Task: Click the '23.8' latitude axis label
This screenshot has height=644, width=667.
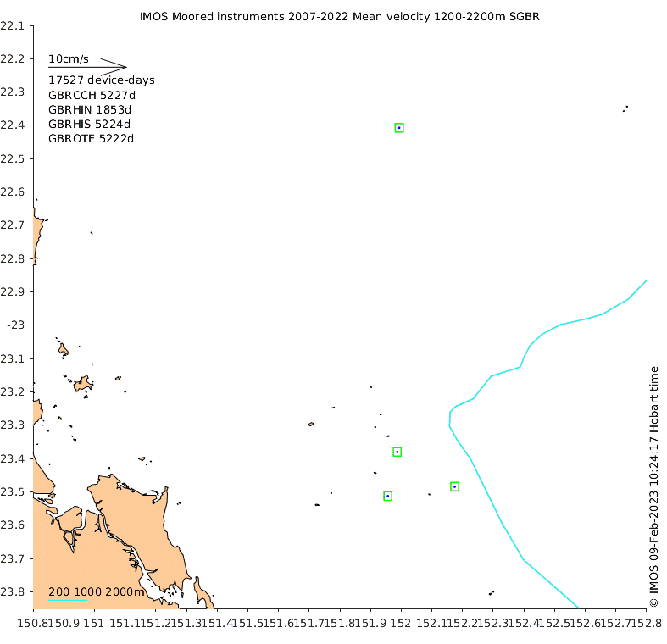Action: tap(13, 591)
